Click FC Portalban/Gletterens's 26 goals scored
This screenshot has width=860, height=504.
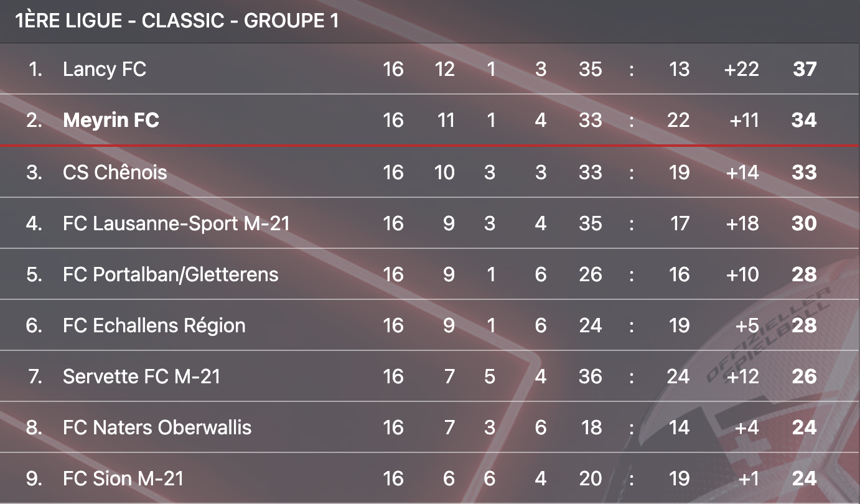pos(590,274)
